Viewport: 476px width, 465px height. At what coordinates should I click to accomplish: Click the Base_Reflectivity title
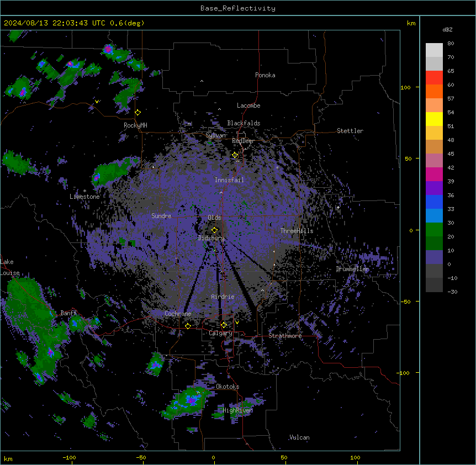238,8
